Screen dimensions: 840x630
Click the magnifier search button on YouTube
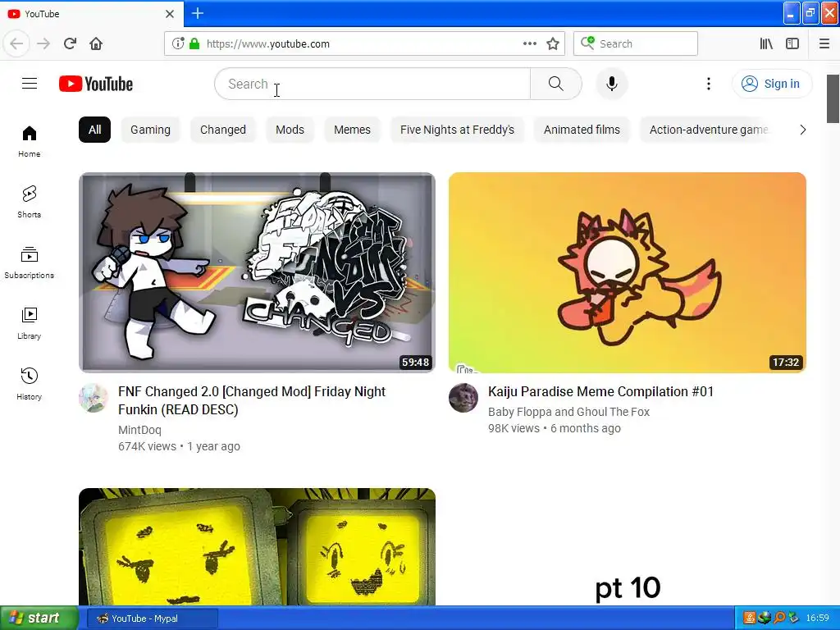[555, 84]
